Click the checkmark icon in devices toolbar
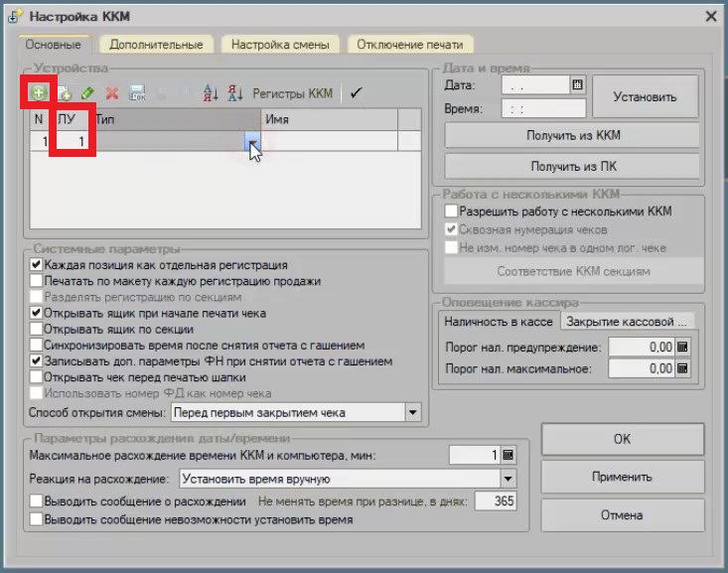This screenshot has width=728, height=573. 357,93
